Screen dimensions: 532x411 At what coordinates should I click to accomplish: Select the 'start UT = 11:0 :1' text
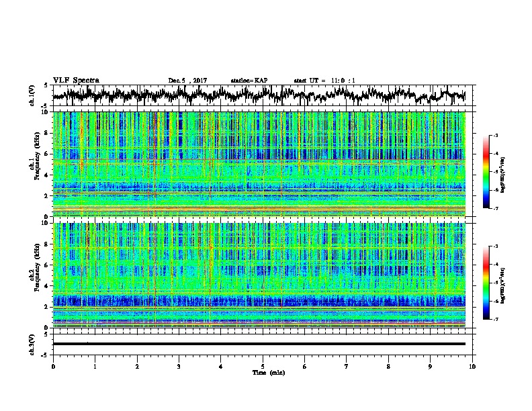point(324,81)
